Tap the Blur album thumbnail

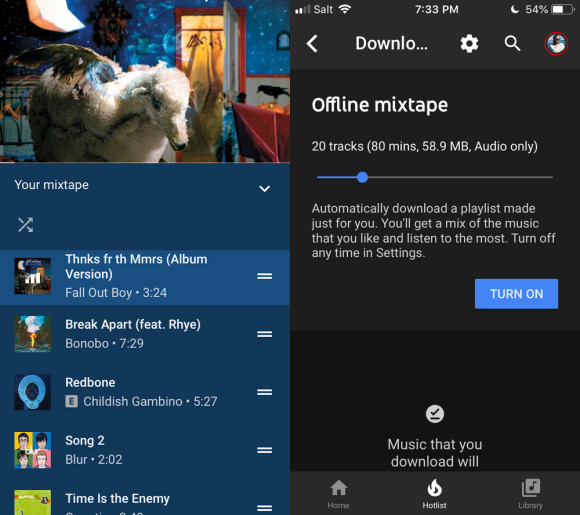[33, 450]
